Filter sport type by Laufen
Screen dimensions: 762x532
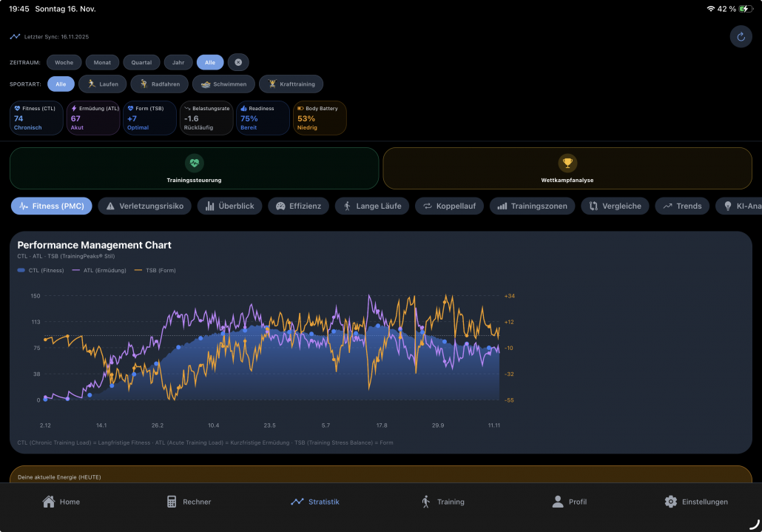(102, 84)
